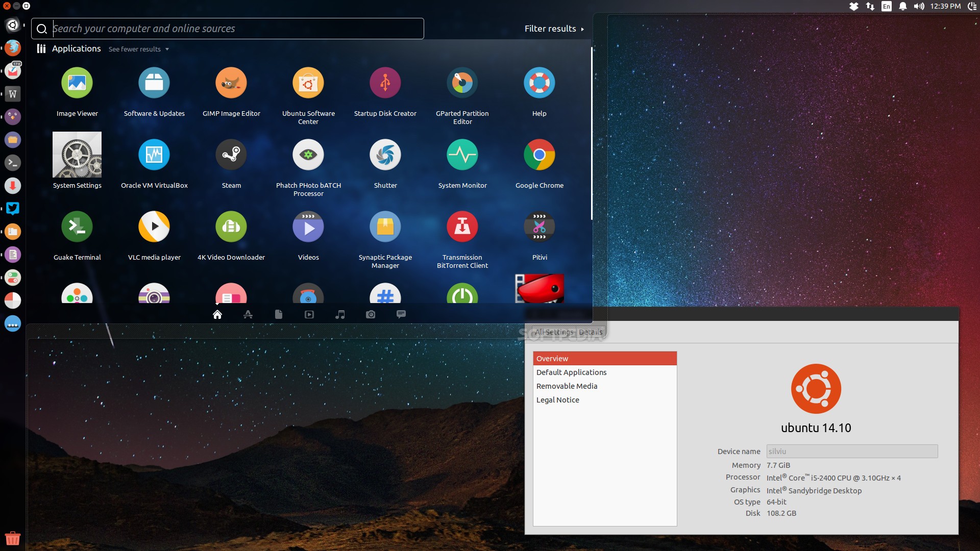Open the Videos application
Viewport: 980px width, 551px height.
click(308, 227)
